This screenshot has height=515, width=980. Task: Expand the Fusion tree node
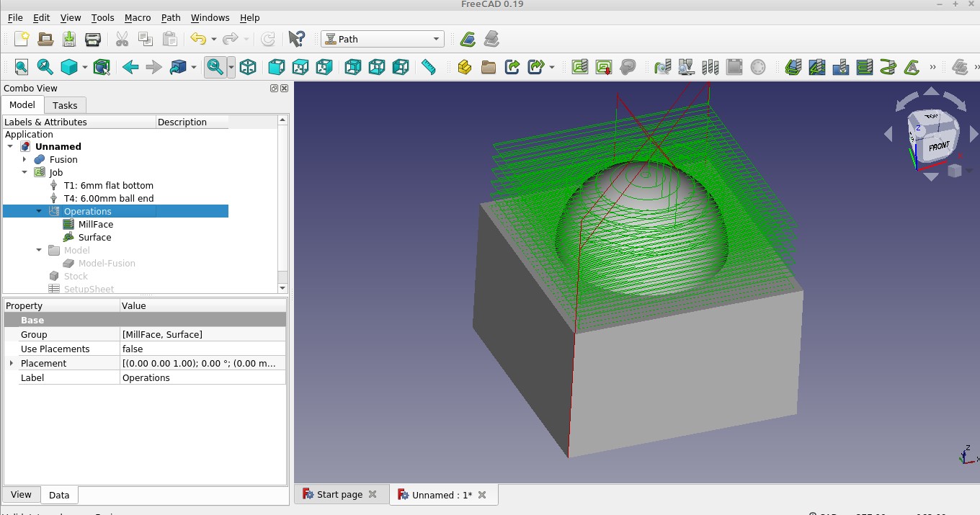(x=24, y=159)
